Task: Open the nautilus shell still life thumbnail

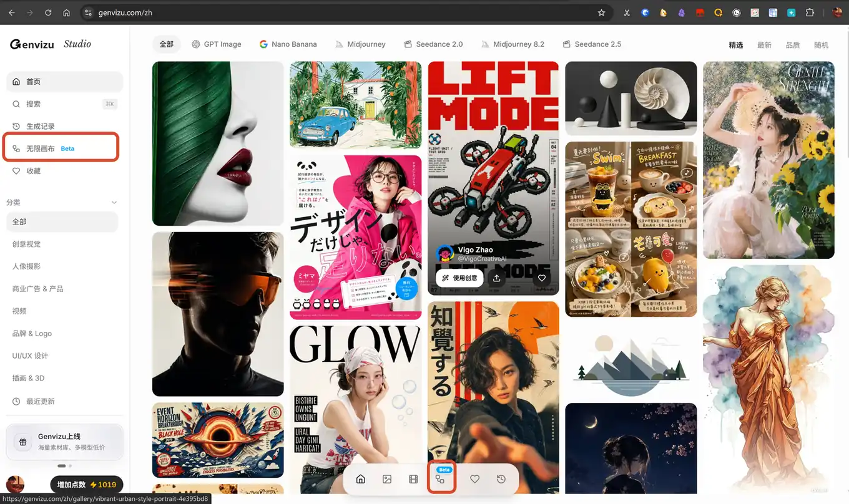Action: (x=631, y=98)
